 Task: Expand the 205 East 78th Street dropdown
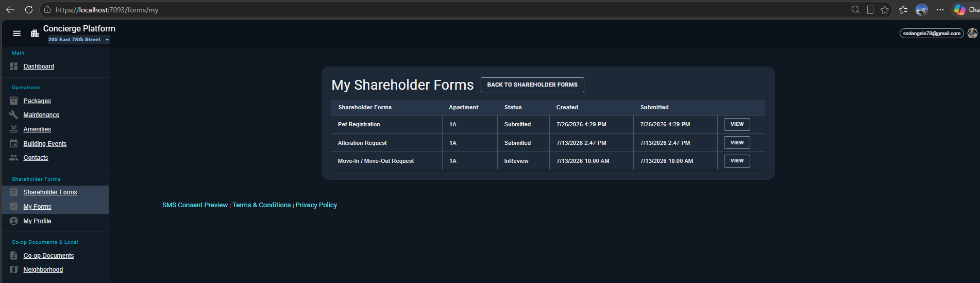point(79,40)
